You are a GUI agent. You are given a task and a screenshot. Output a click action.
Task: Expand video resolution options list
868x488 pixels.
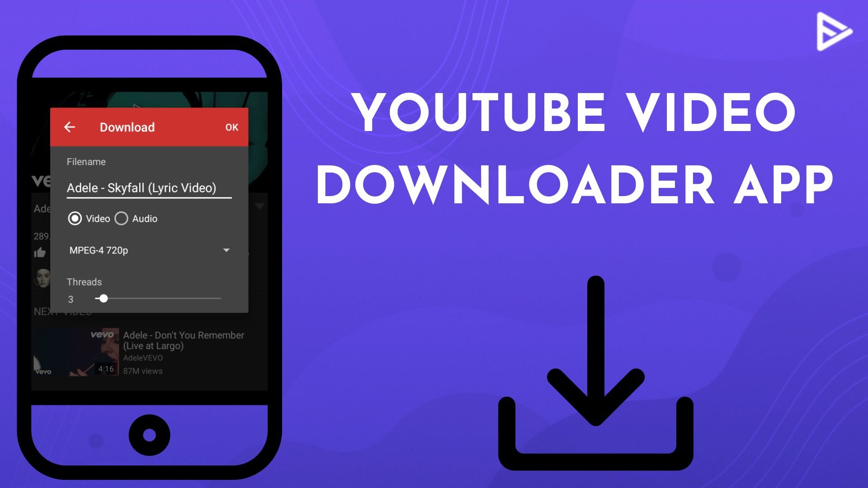point(226,250)
